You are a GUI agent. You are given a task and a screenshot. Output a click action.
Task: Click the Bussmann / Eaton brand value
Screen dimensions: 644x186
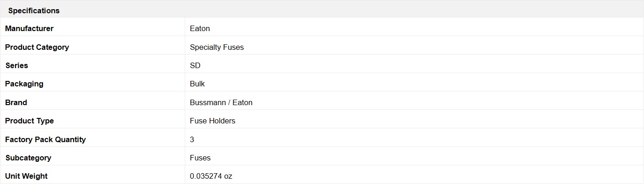pyautogui.click(x=221, y=102)
